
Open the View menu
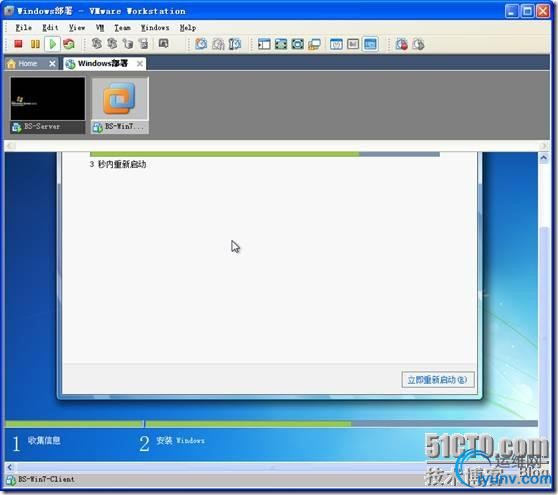[x=77, y=27]
